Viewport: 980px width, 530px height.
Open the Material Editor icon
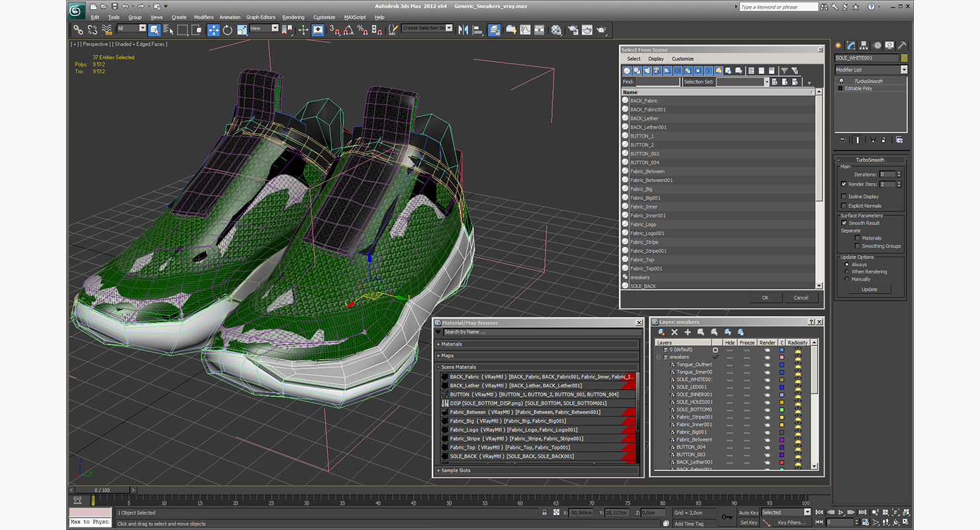[556, 30]
